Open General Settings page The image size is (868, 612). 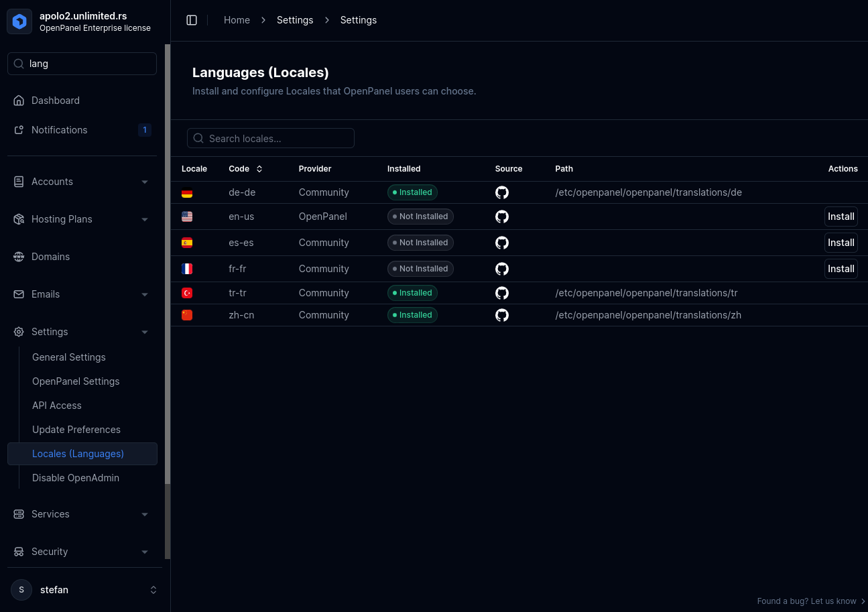69,357
